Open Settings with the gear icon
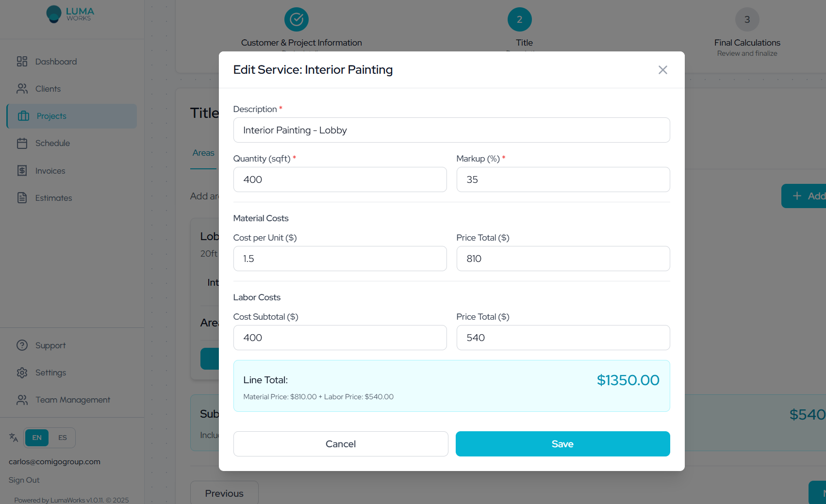 [22, 373]
